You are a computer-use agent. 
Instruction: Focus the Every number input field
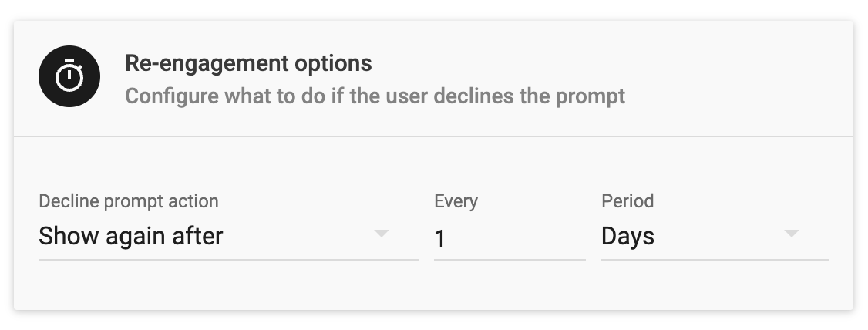coord(510,239)
